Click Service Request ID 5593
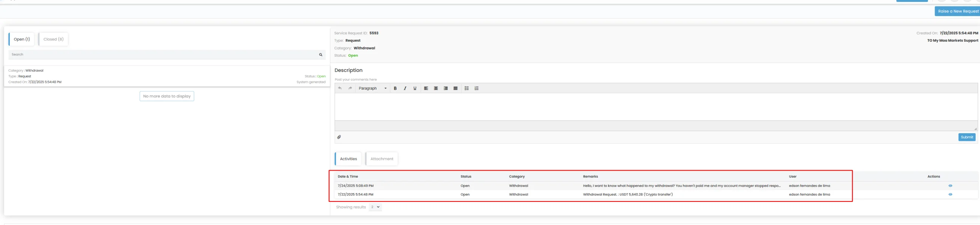980x225 pixels. 373,33
